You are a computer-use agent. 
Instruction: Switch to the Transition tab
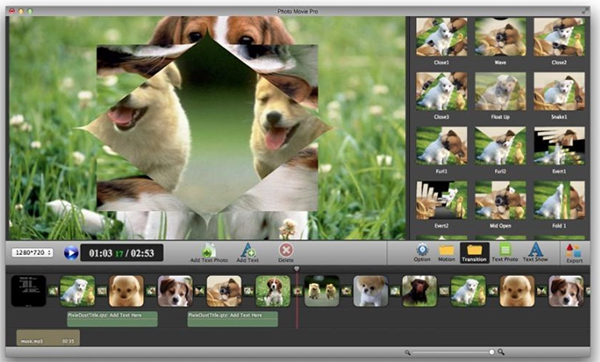(474, 253)
